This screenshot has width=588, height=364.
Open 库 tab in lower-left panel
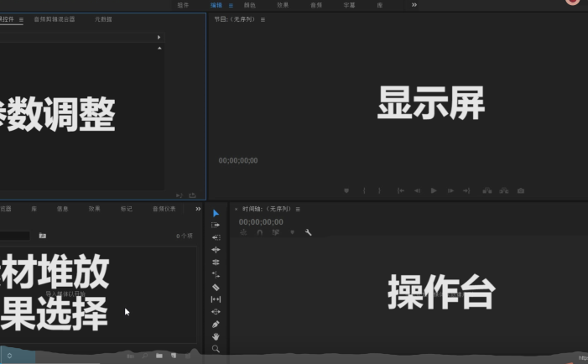coord(34,209)
